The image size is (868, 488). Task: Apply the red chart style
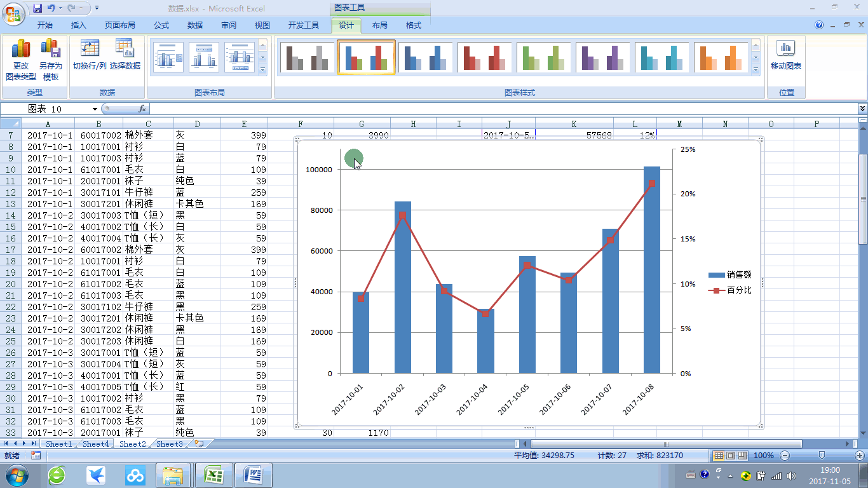click(484, 57)
